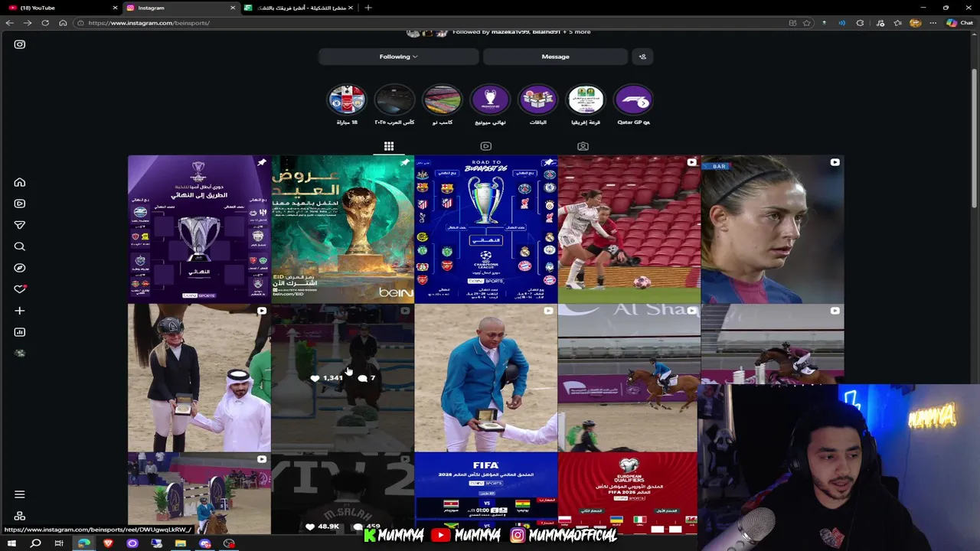Open File Explorer from taskbar

click(x=181, y=543)
